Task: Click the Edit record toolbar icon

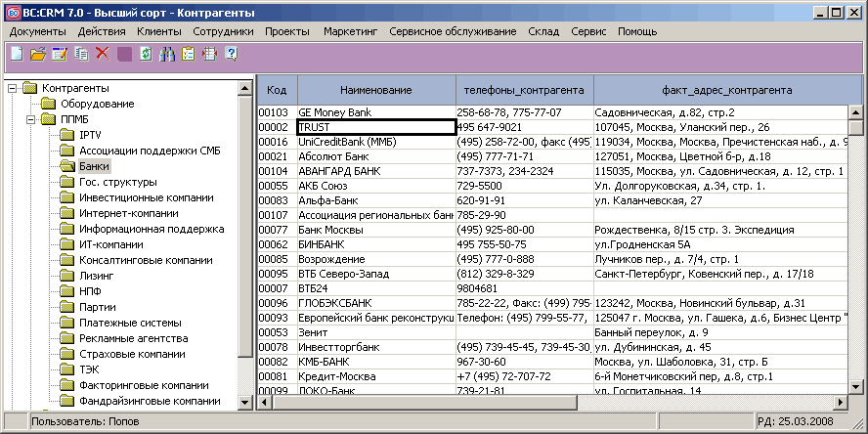Action: (x=60, y=54)
